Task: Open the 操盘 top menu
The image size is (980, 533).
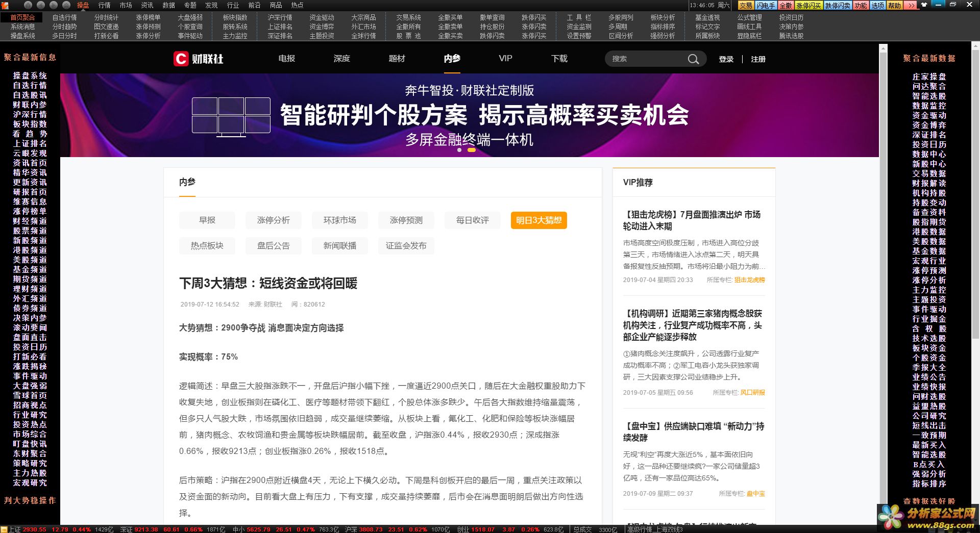Action: (83, 5)
